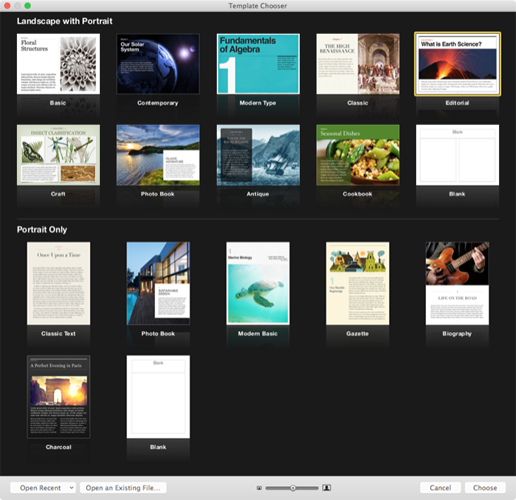Screen dimensions: 516x500
Task: Choose the landscape Blank template
Action: pos(457,155)
